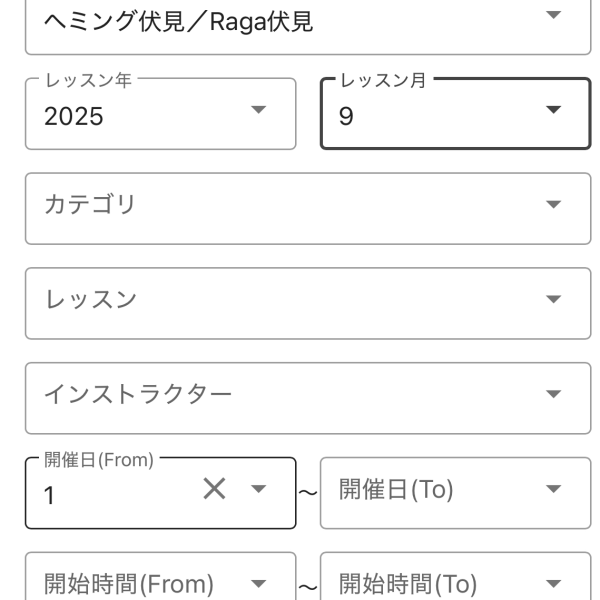Open the 開催日(From) dropdown arrow

258,489
